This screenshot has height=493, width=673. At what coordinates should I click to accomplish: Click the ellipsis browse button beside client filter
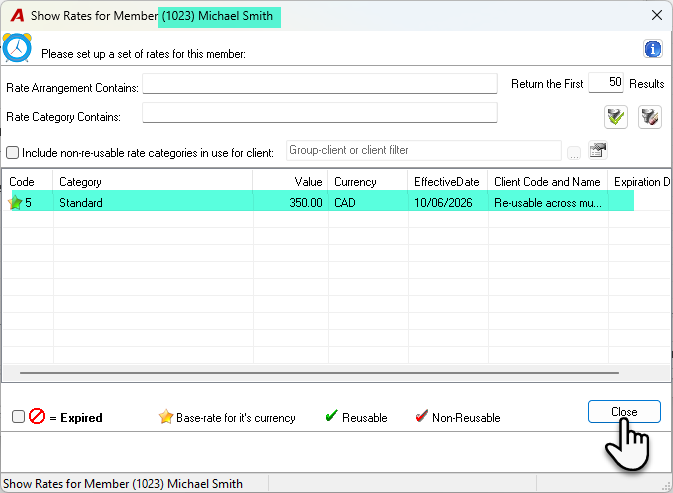[x=574, y=153]
